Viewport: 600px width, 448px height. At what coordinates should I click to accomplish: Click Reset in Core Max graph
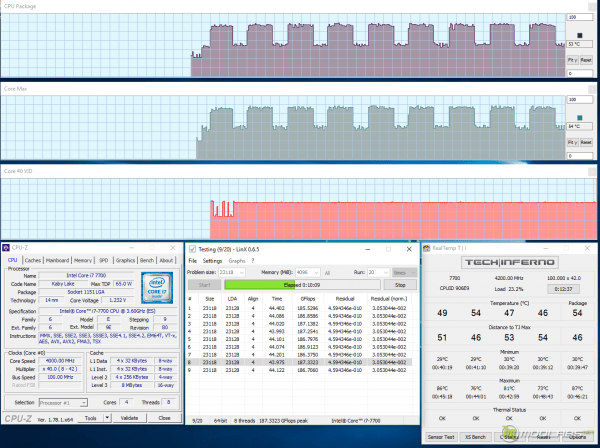point(586,142)
